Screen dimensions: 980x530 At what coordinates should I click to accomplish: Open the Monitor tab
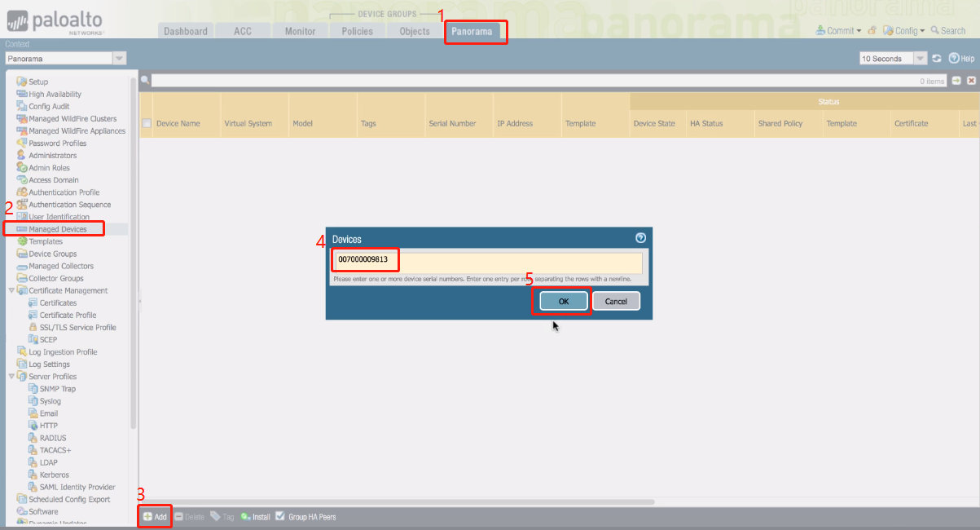[300, 31]
